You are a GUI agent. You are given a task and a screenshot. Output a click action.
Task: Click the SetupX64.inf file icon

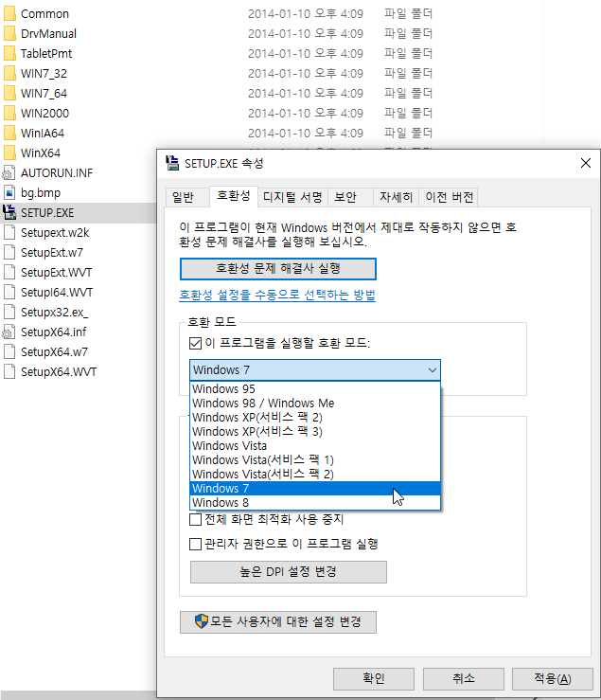[9, 332]
